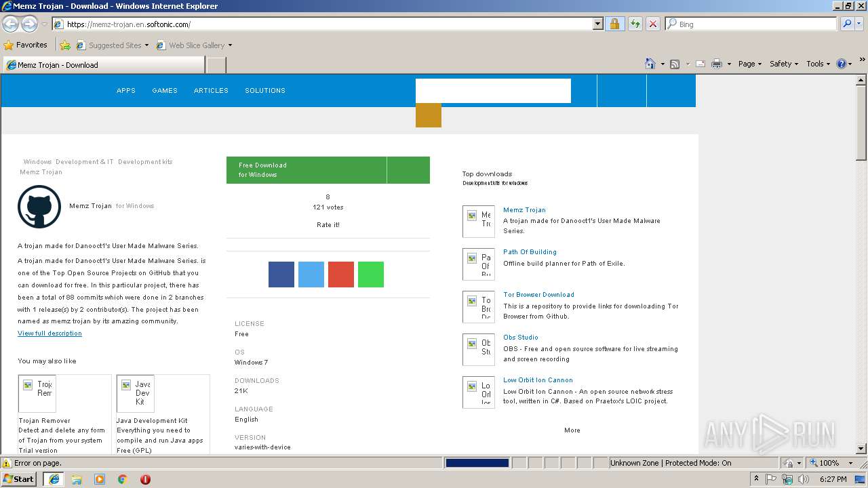This screenshot has height=488, width=868.
Task: Click the volume speaker tray icon
Action: coord(804,479)
